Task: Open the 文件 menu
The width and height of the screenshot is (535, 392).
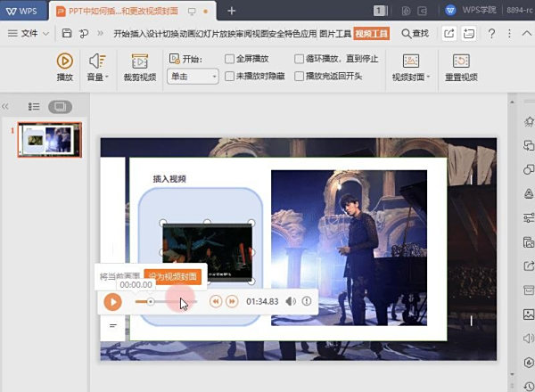Action: pos(29,33)
